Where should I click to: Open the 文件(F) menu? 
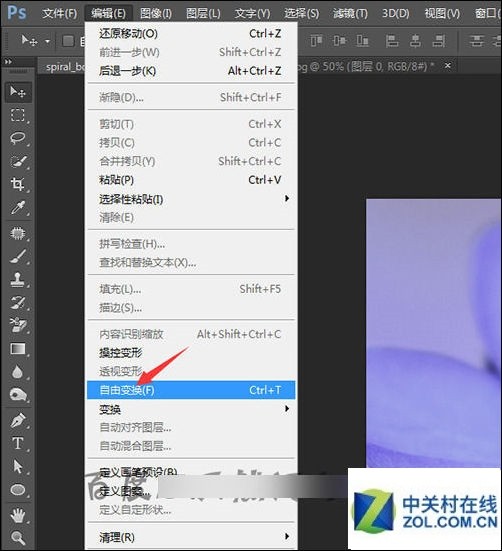pyautogui.click(x=59, y=14)
